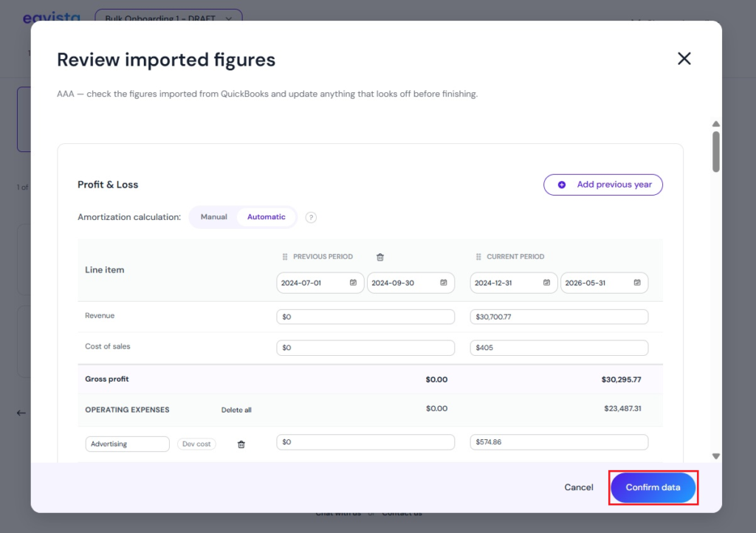Click the dialog scrollbar down arrow
756x533 pixels.
[716, 456]
